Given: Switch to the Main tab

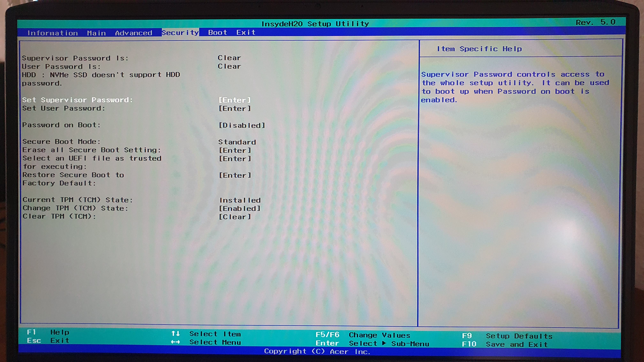Looking at the screenshot, I should pyautogui.click(x=96, y=33).
